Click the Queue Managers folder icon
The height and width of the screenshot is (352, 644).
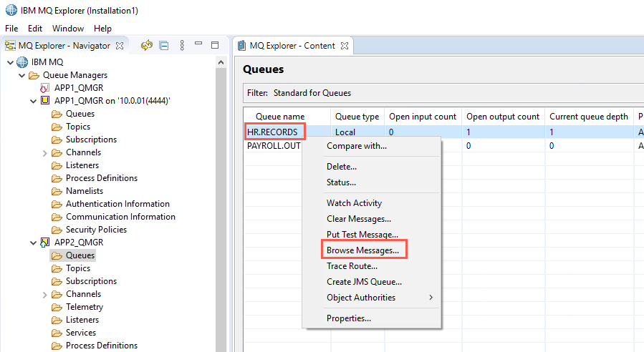coord(34,76)
